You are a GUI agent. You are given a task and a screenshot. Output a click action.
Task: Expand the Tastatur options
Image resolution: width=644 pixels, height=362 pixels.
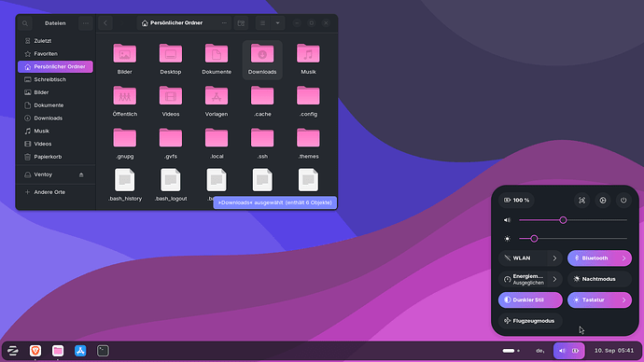click(x=623, y=300)
